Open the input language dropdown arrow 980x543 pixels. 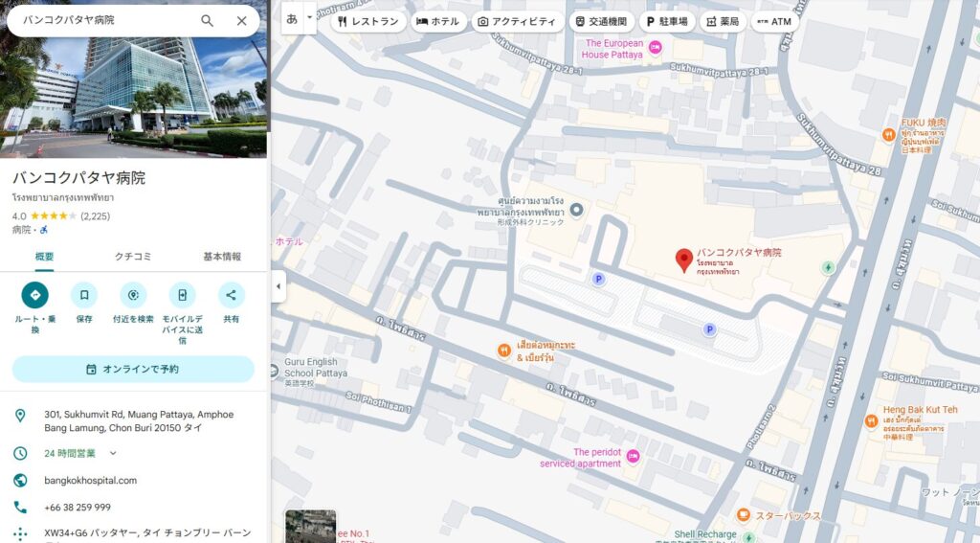pos(309,18)
